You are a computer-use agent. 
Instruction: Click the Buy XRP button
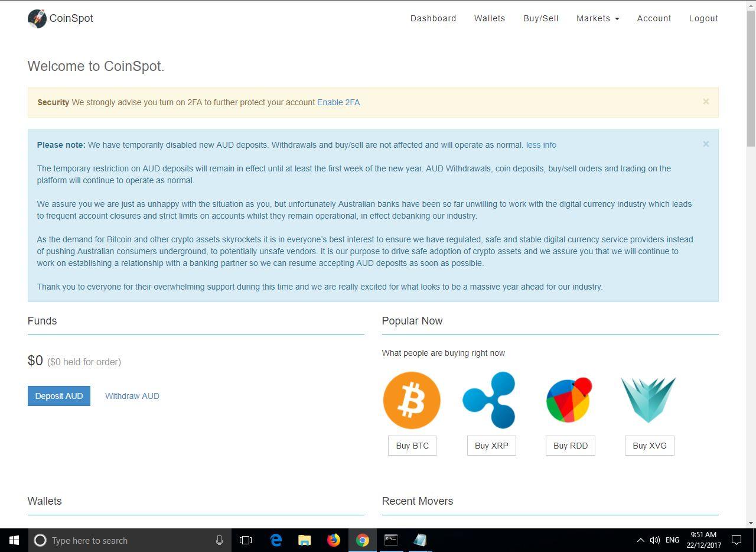pyautogui.click(x=491, y=446)
